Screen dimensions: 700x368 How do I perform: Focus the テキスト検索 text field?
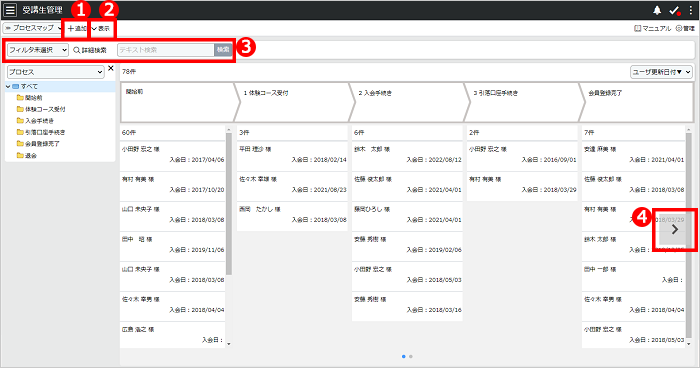pos(166,50)
